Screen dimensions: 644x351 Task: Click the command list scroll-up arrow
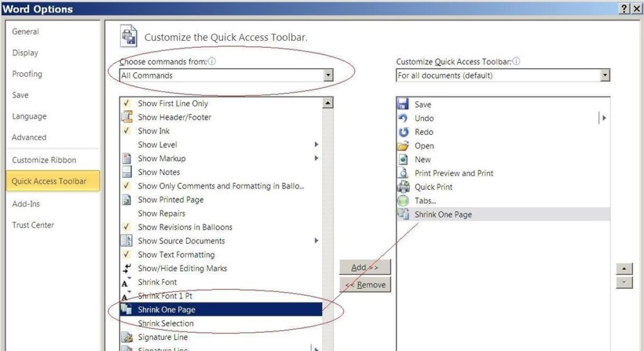point(328,103)
